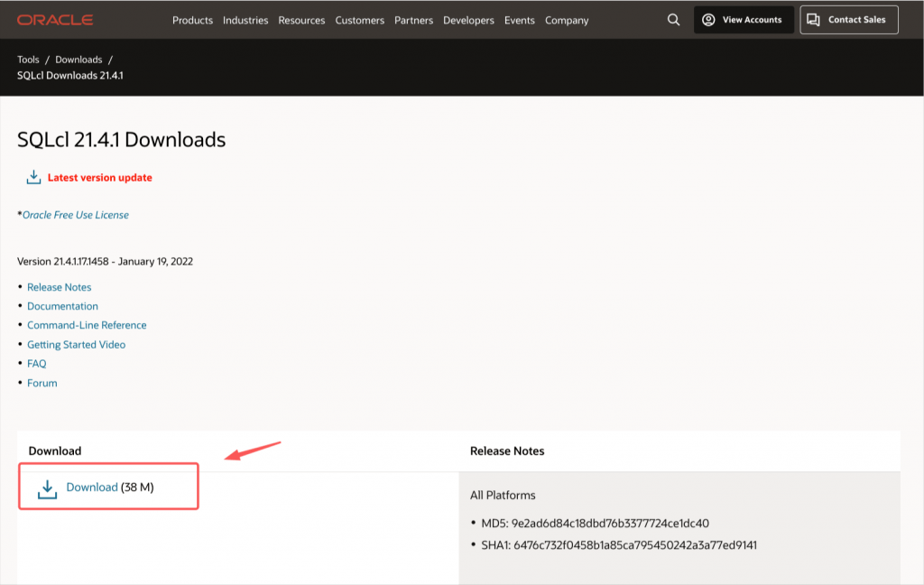This screenshot has width=924, height=585.
Task: Go to Tools breadcrumb
Action: coord(28,60)
